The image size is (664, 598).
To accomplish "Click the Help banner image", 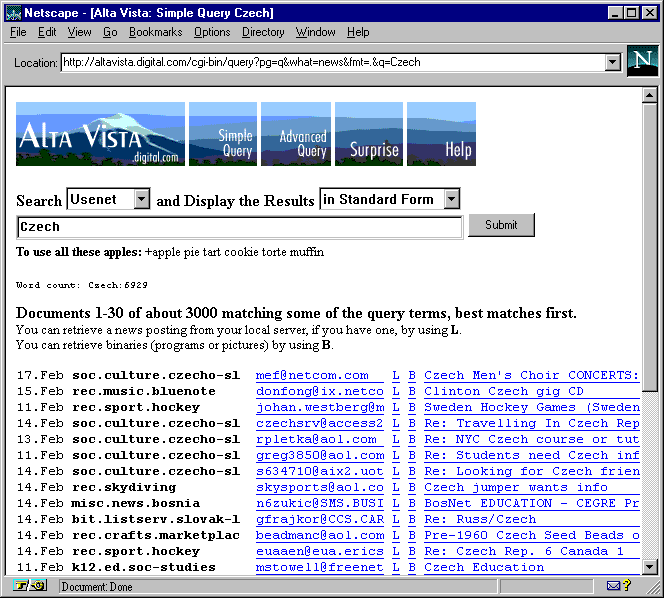I will [x=441, y=134].
